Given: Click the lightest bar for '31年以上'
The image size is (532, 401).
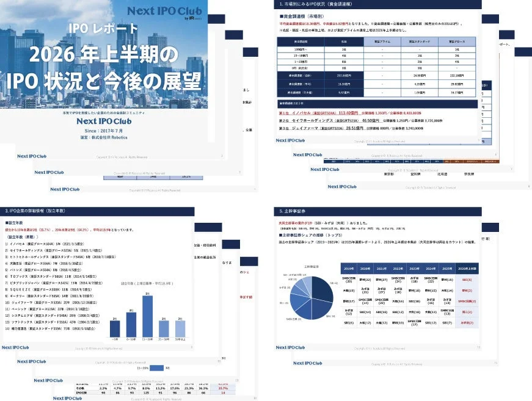Looking at the screenshot, I should [180, 328].
